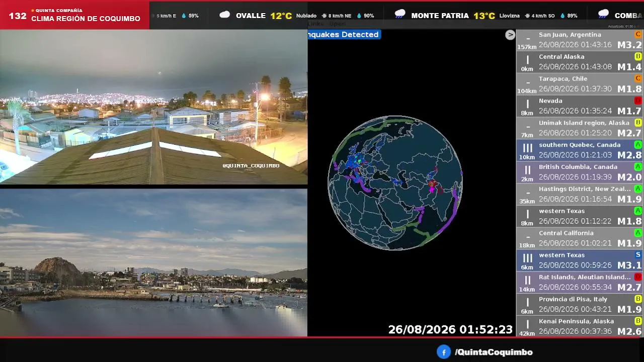Click the MONTE PATRIA 13°C weather reading
The width and height of the screenshot is (644, 362).
tap(453, 16)
